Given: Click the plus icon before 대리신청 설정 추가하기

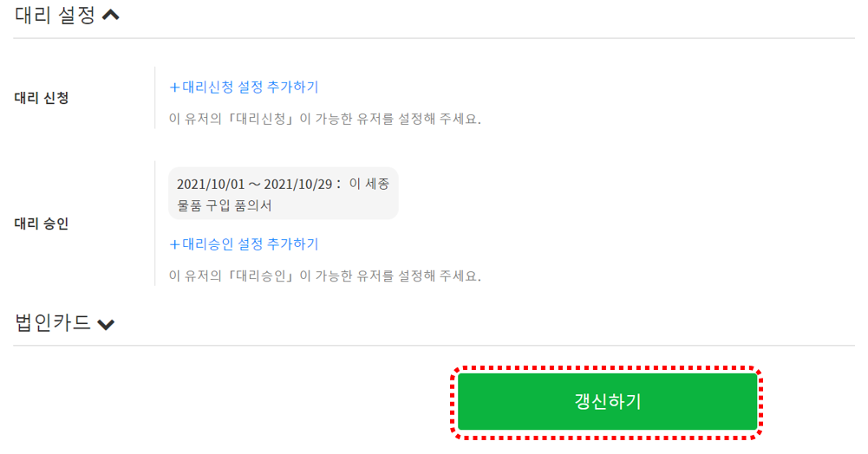Looking at the screenshot, I should tap(174, 87).
